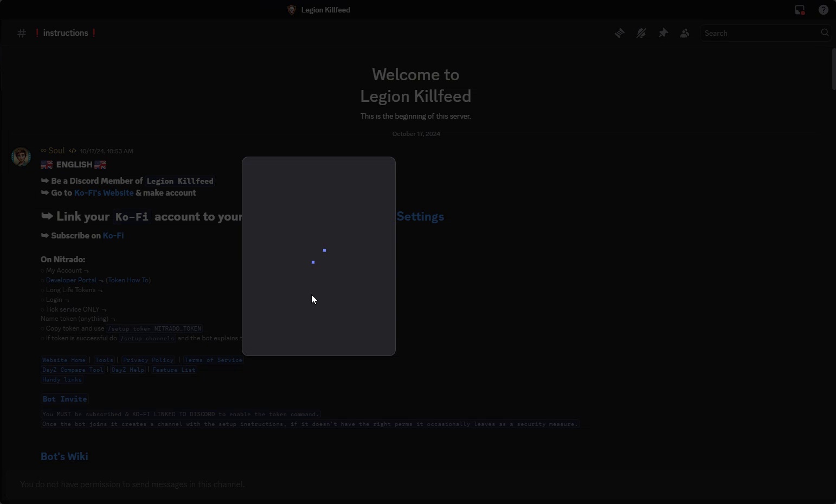Open the DayZ Help link
The image size is (836, 504).
point(128,370)
